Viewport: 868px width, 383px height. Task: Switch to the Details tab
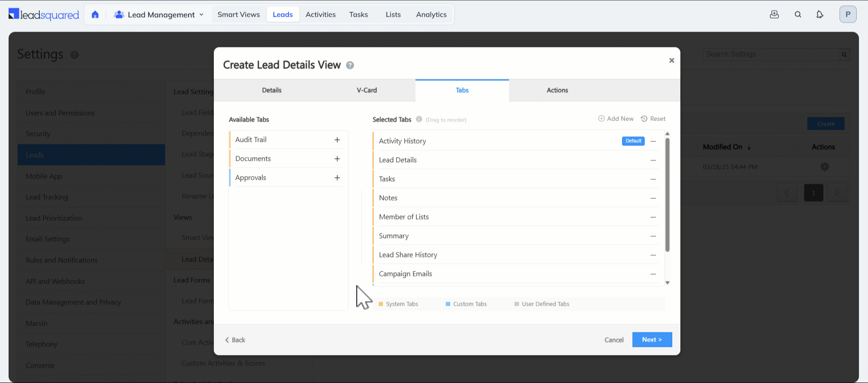(x=272, y=90)
